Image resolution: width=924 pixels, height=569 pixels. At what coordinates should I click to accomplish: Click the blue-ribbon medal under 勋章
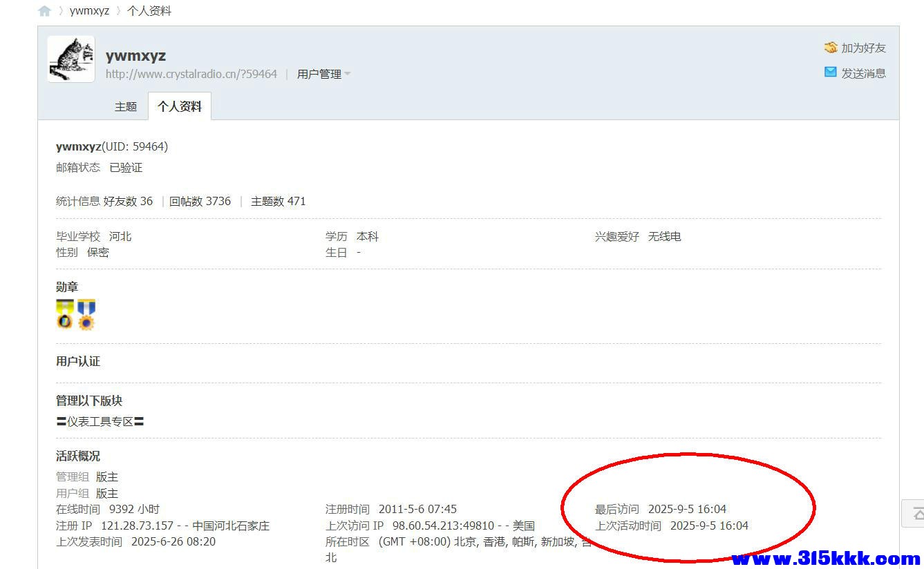pos(86,314)
